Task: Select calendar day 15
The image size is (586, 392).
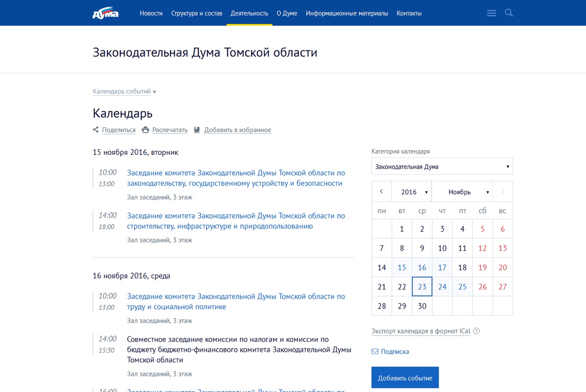Action: click(x=402, y=267)
